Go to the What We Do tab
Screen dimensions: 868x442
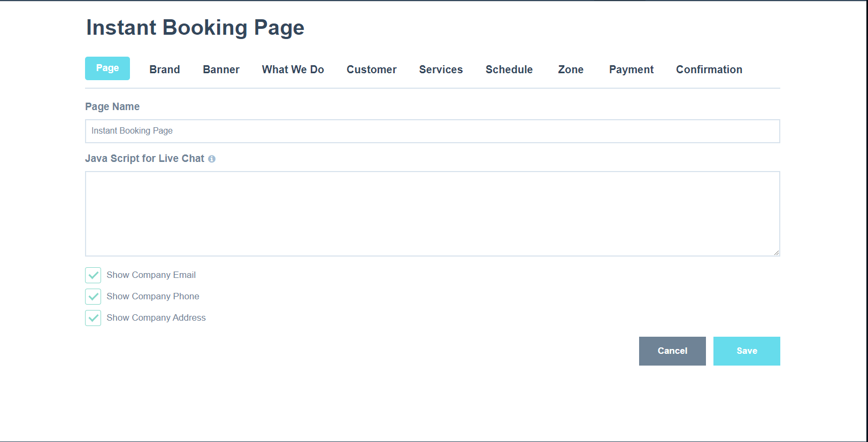pos(293,69)
